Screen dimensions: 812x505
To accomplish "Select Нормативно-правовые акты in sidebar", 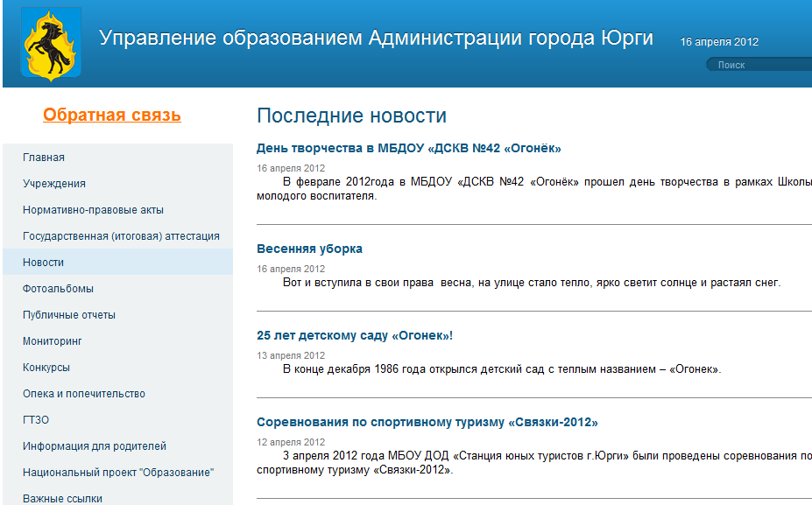I will [93, 210].
